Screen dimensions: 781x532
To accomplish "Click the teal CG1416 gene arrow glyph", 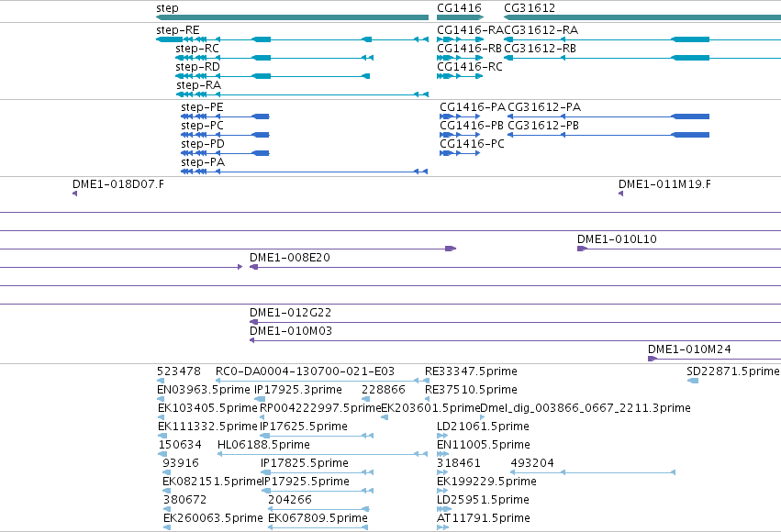I will tap(460, 17).
